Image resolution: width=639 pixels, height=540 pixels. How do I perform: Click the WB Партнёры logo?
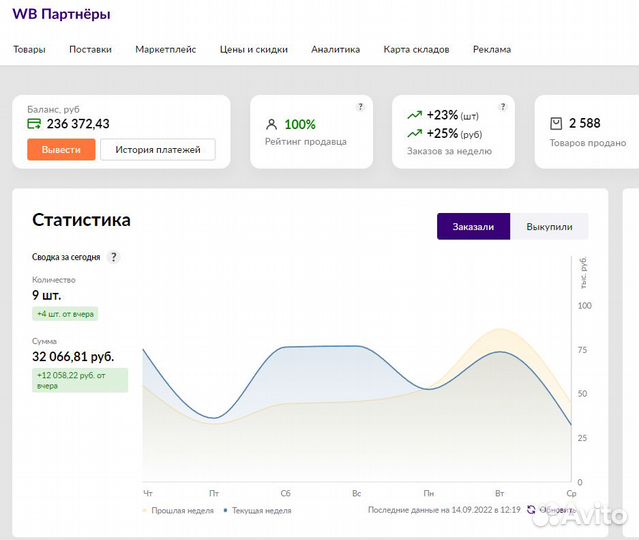(x=61, y=14)
